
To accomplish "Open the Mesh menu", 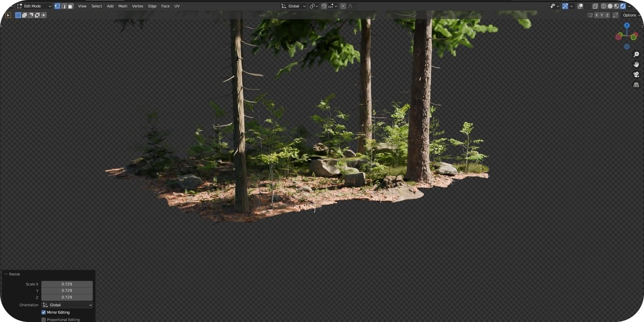I will (123, 6).
